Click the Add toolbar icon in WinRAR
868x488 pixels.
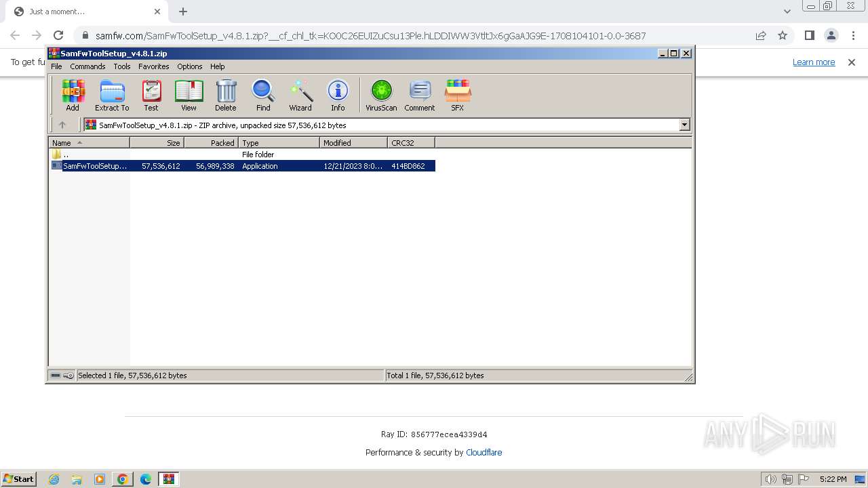[x=73, y=95]
